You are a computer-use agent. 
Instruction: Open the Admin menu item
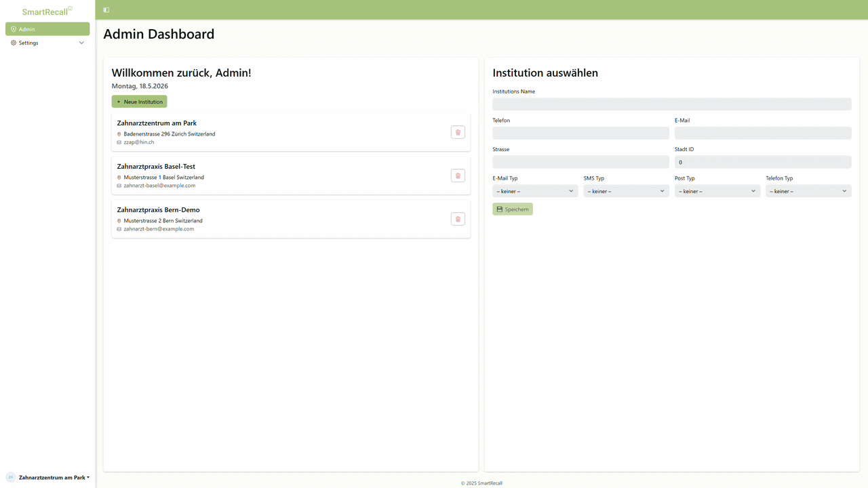[47, 29]
